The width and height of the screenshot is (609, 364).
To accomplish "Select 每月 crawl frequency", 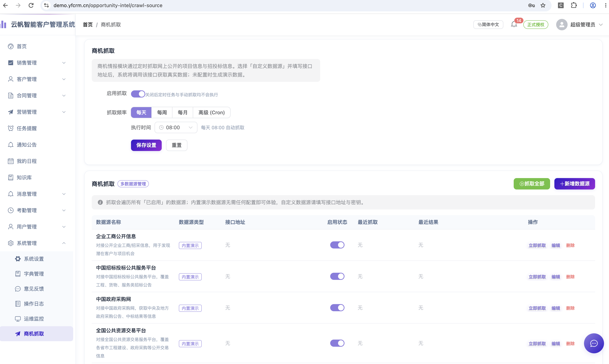I will [x=182, y=113].
